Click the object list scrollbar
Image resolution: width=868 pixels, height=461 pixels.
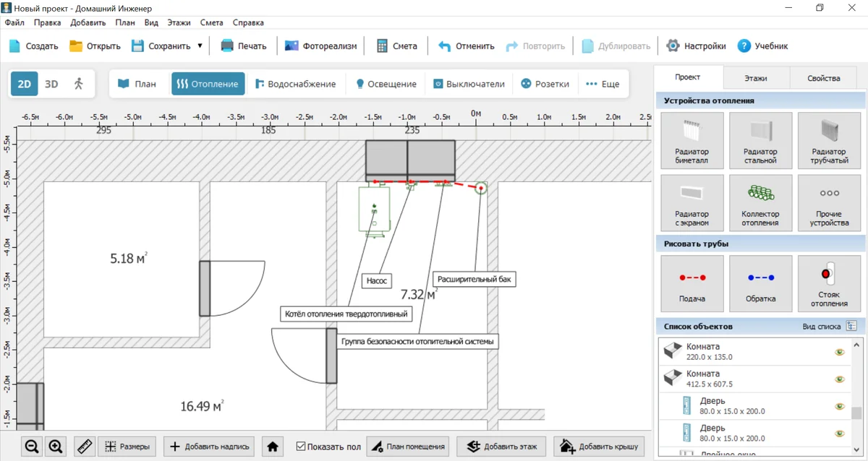point(856,413)
